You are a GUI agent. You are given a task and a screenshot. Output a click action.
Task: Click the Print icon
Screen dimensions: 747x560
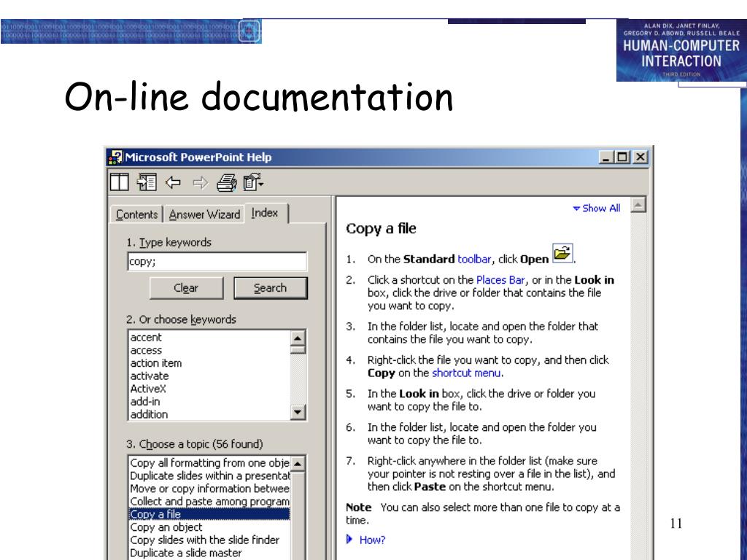pos(227,182)
